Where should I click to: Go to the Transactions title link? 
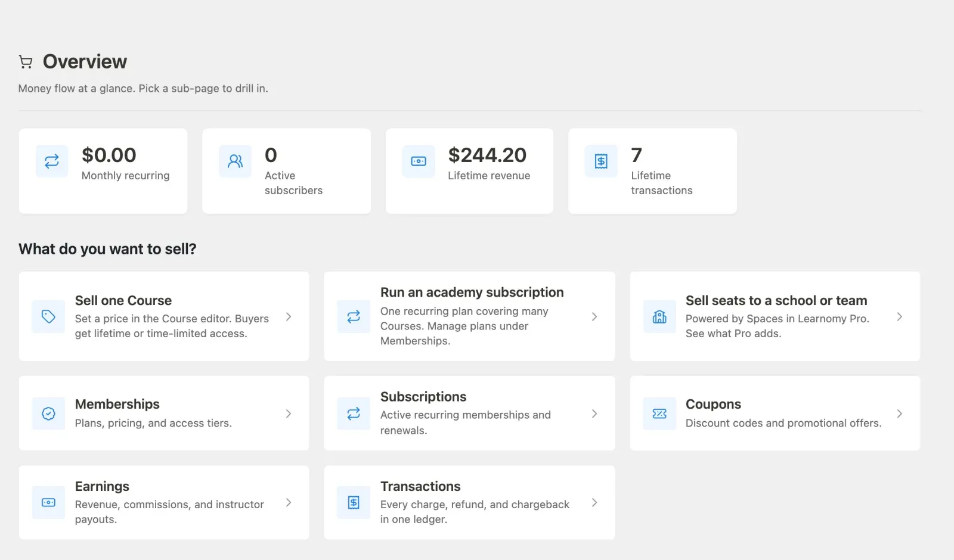click(x=420, y=486)
